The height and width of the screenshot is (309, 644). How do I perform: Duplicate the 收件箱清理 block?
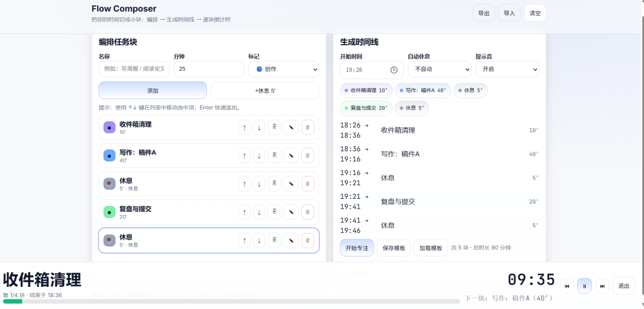274,127
